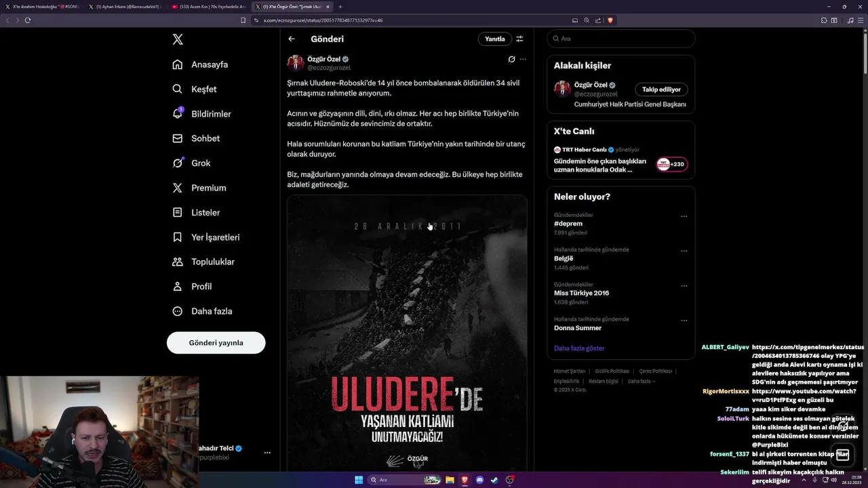Click Grok icon on Özgür Özel post

coord(511,59)
